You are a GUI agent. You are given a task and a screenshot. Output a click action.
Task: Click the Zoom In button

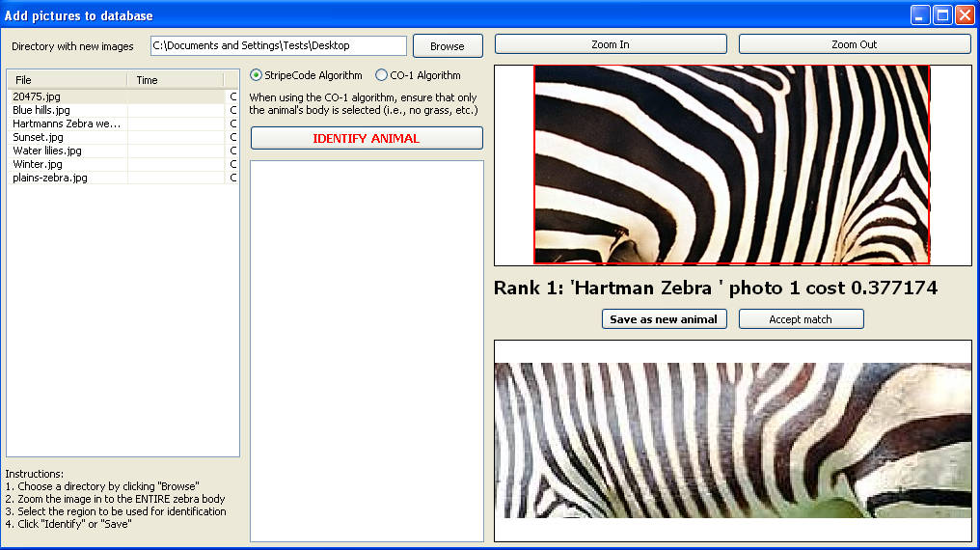[x=610, y=44]
